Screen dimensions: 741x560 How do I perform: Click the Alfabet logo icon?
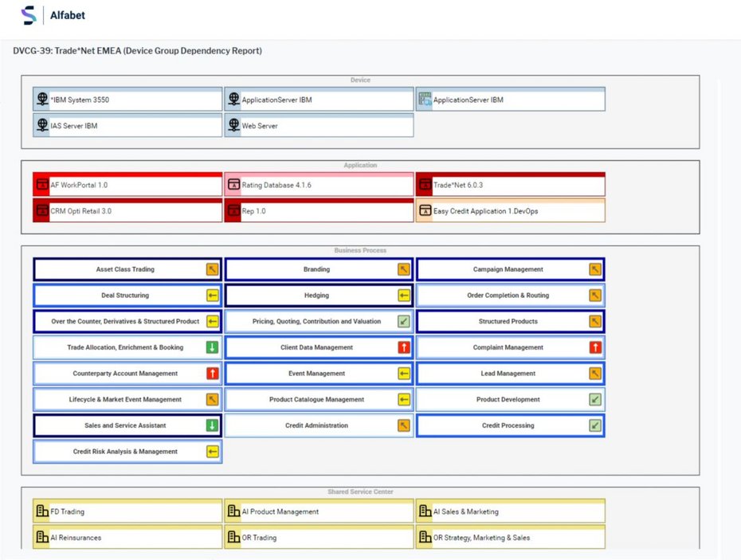[x=29, y=15]
